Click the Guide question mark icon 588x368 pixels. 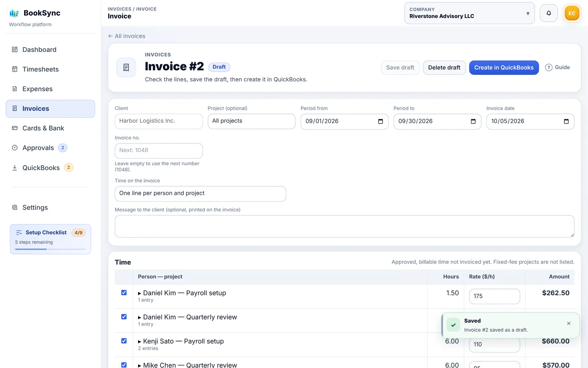(549, 67)
